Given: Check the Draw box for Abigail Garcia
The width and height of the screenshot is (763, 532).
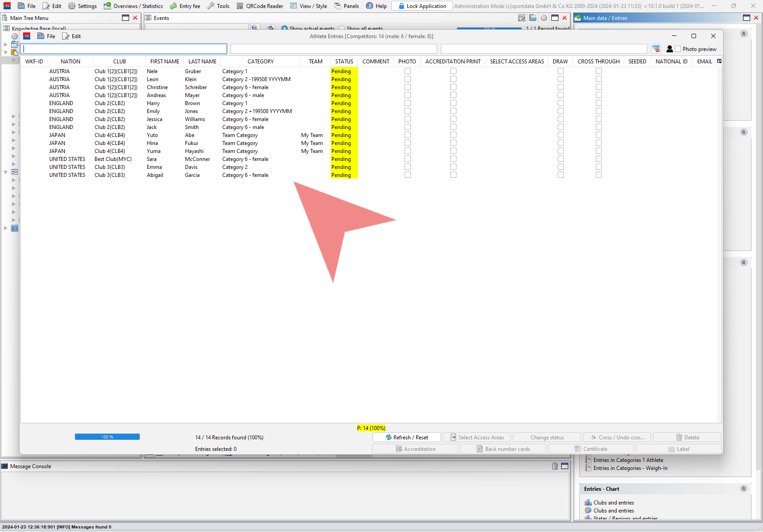Looking at the screenshot, I should click(x=561, y=175).
